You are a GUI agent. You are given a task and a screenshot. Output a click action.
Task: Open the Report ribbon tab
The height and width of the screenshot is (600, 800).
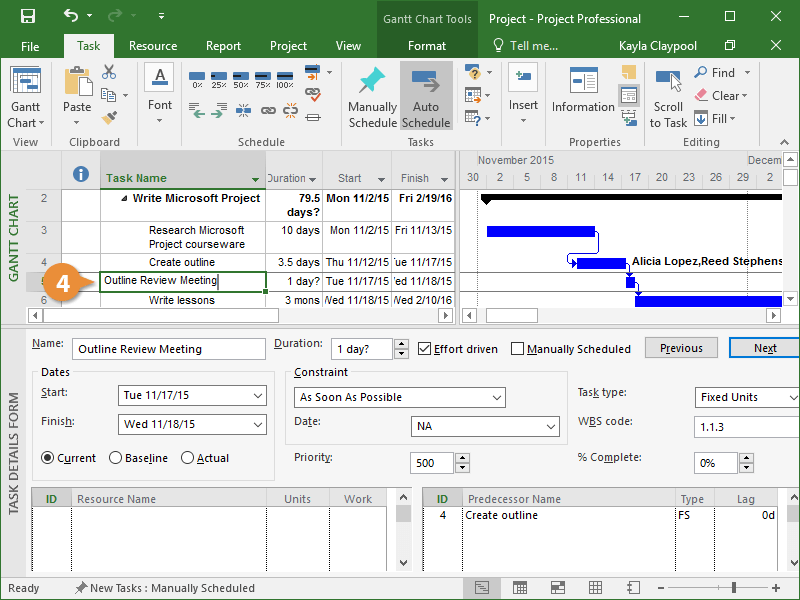pos(223,46)
